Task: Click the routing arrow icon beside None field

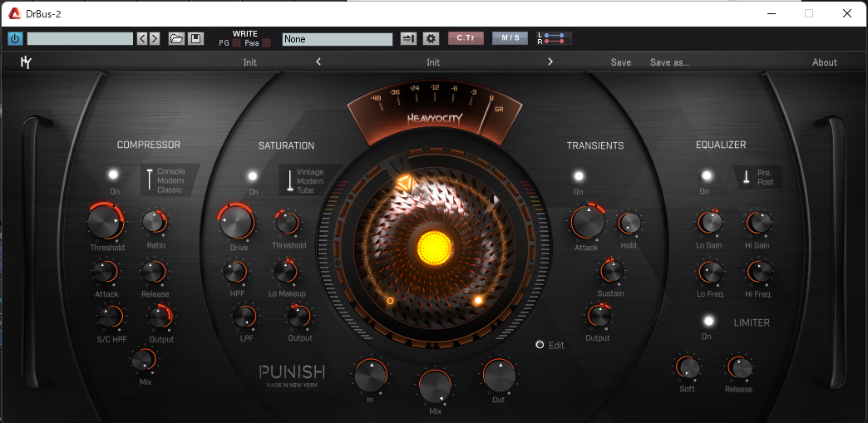Action: 408,39
